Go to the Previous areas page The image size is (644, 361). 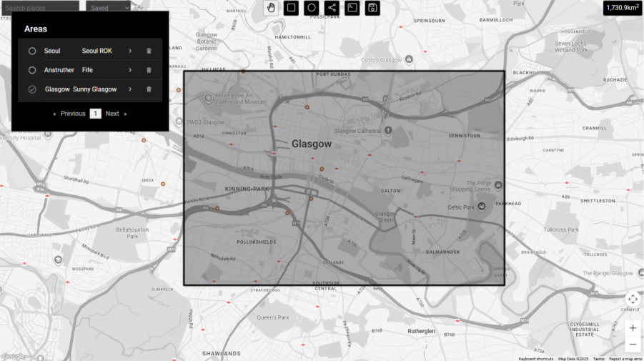[69, 114]
